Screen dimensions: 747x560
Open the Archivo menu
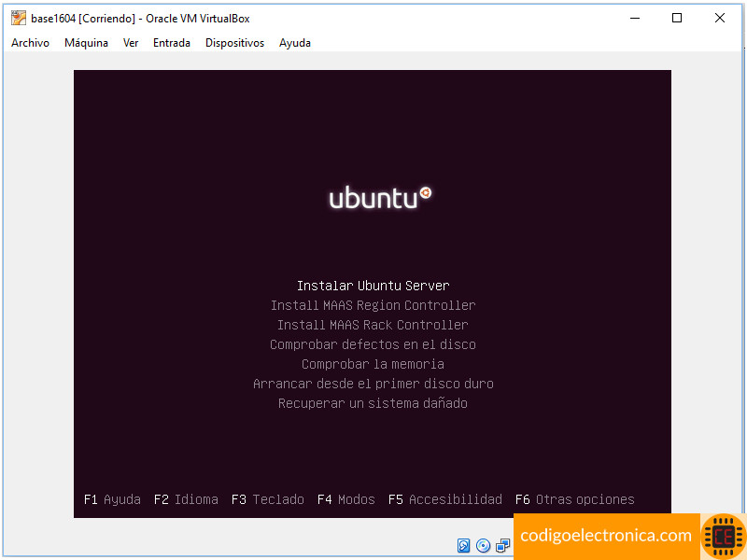click(x=30, y=43)
